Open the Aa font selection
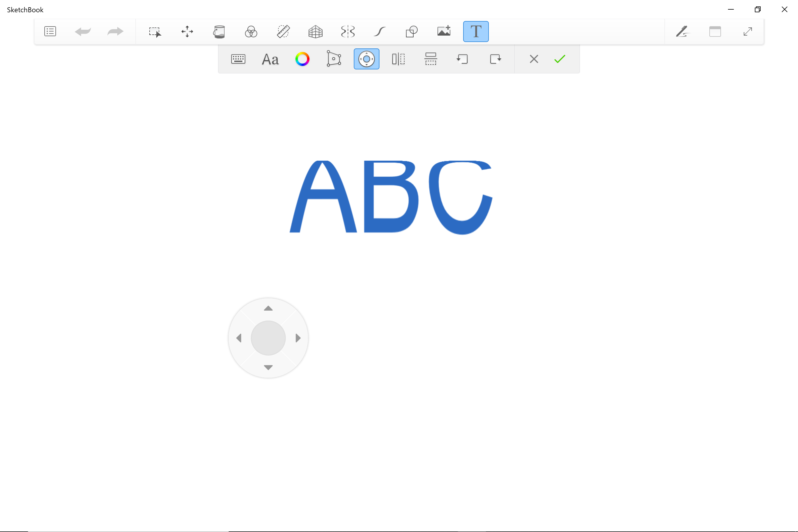Image resolution: width=798 pixels, height=532 pixels. click(x=270, y=60)
